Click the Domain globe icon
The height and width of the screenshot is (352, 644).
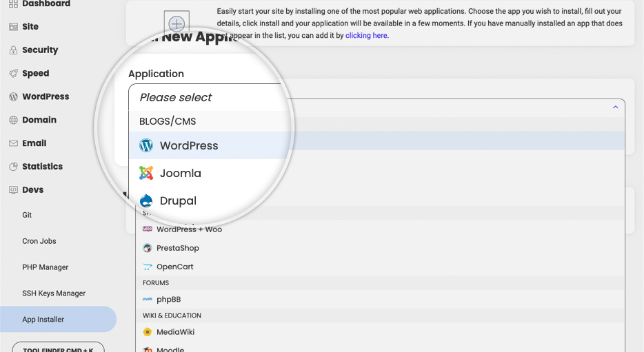coord(14,121)
